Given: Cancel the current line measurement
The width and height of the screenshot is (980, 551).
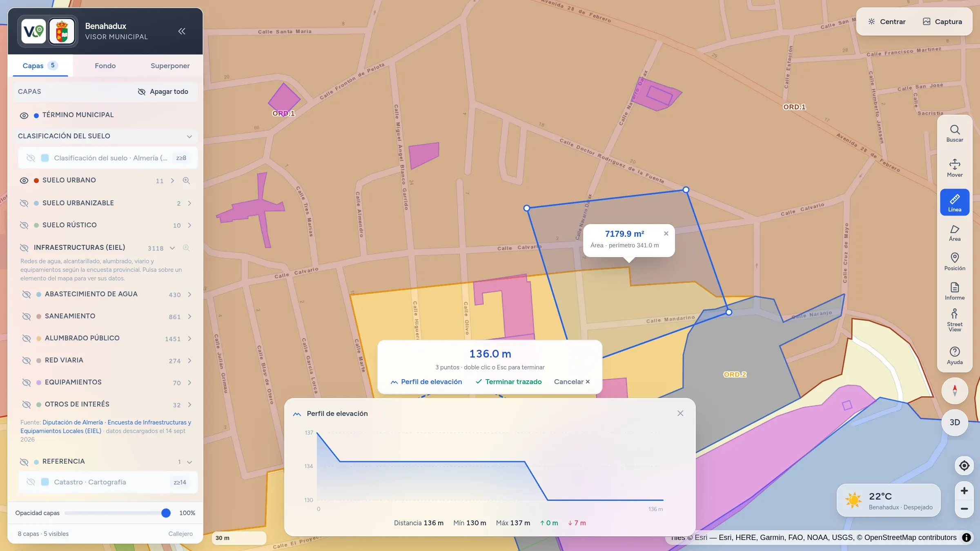Looking at the screenshot, I should pos(572,382).
